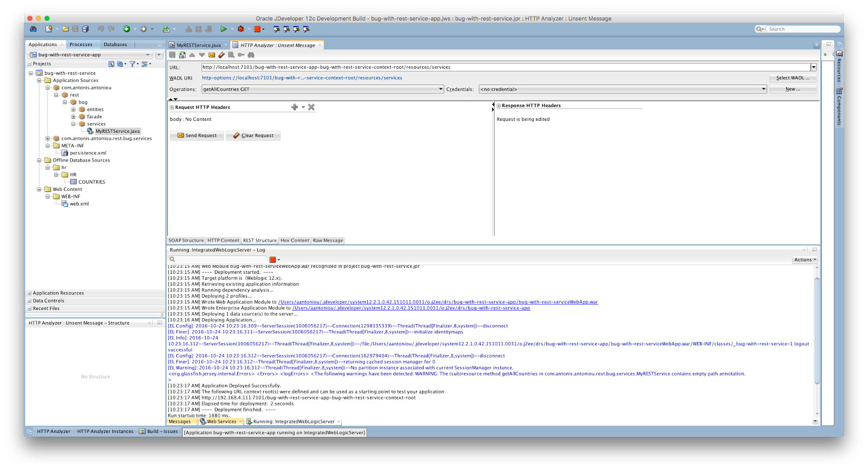Select the COUNTRIES table in tree

coord(92,182)
